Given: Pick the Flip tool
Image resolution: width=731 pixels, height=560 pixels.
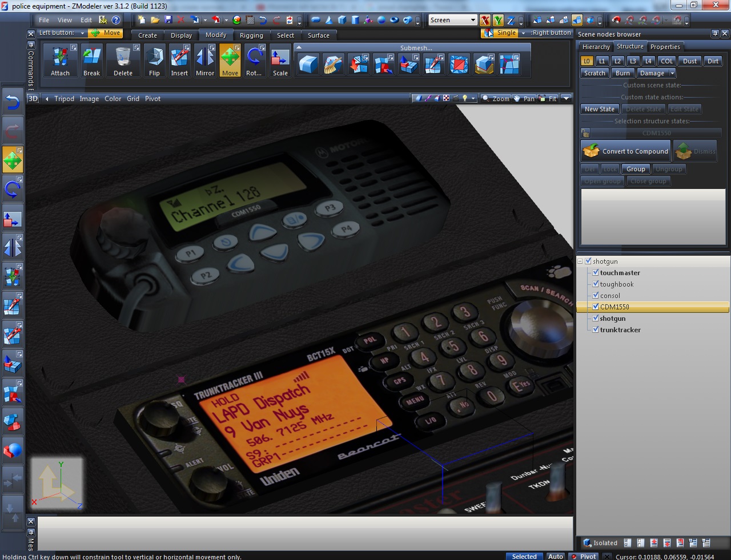Looking at the screenshot, I should coord(154,61).
